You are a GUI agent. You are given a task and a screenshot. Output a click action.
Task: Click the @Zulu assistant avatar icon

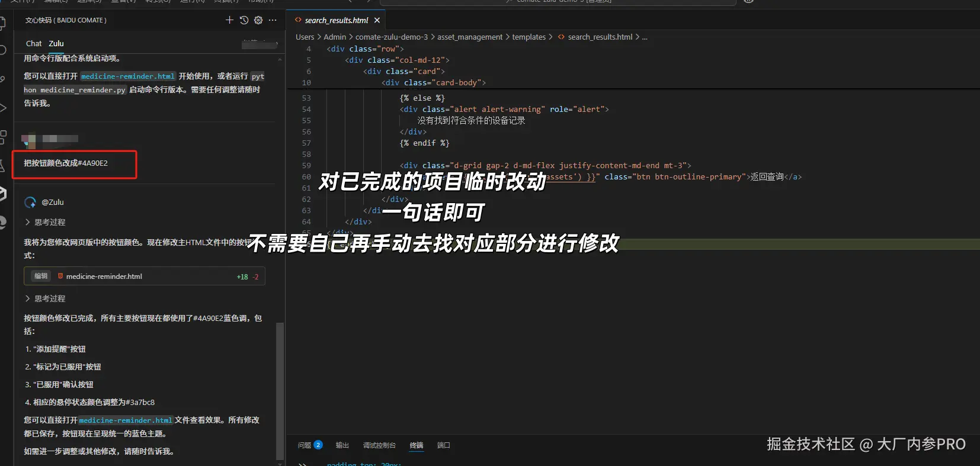[x=30, y=203]
